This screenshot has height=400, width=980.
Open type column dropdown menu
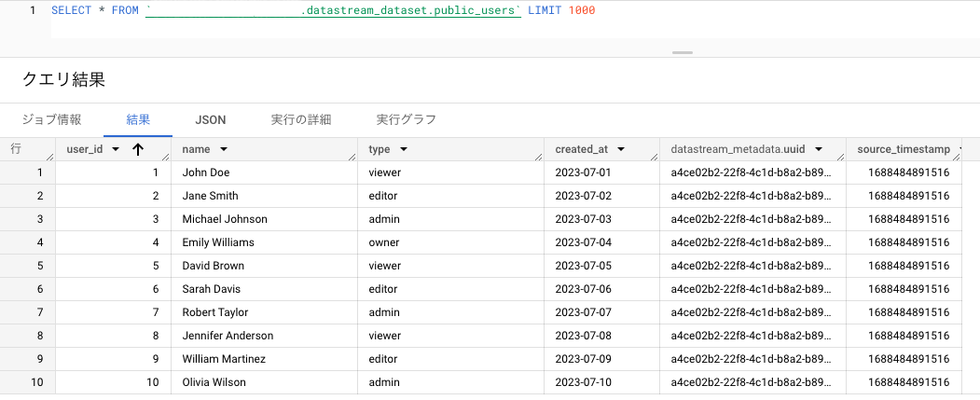pos(403,149)
